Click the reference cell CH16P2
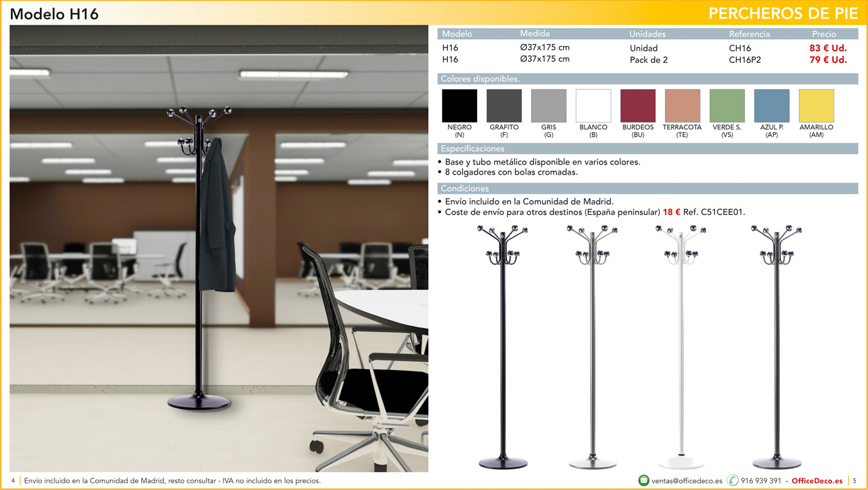This screenshot has width=868, height=490. 745,59
